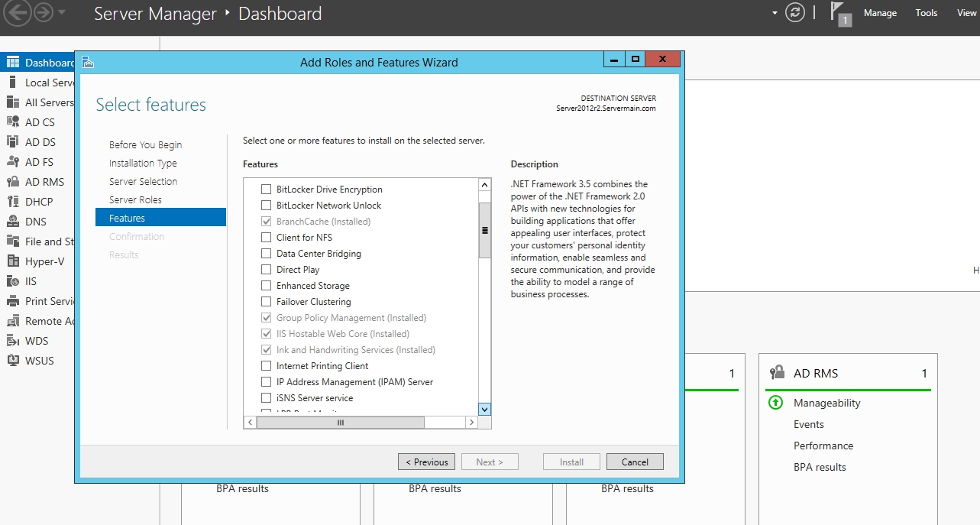
Task: Click features list horizontal scrollbar thumb
Action: point(340,422)
